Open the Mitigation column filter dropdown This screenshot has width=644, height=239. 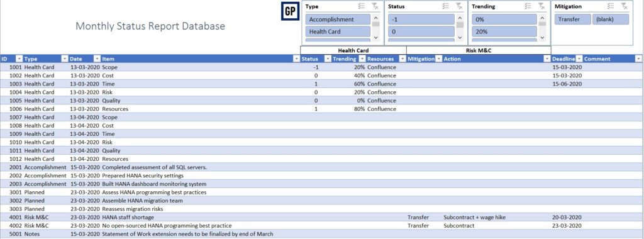[438, 58]
